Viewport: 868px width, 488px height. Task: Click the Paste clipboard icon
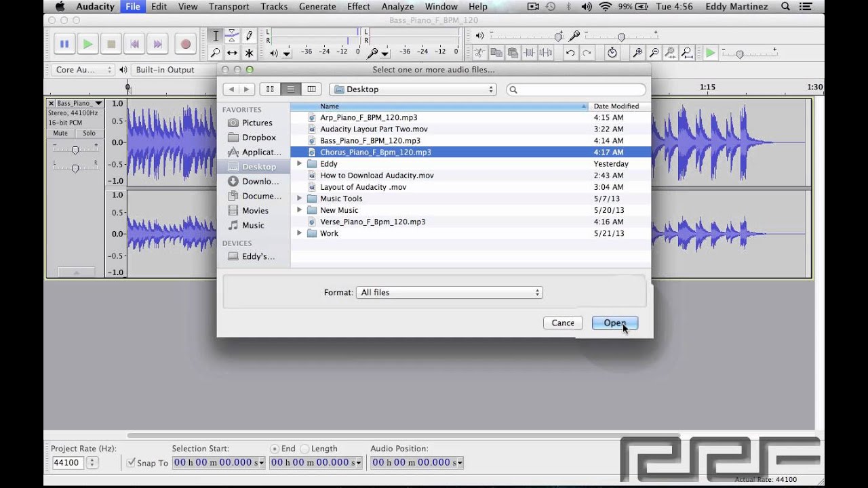[513, 52]
